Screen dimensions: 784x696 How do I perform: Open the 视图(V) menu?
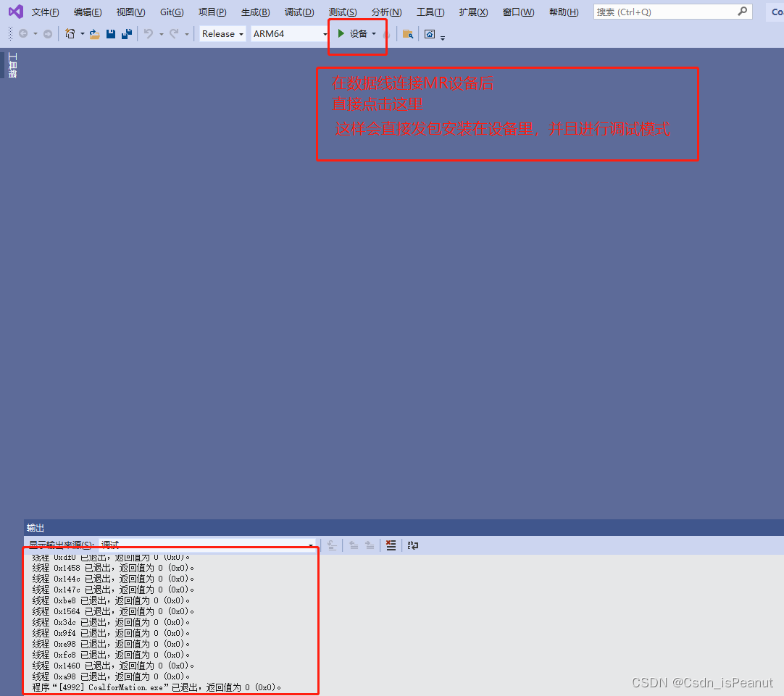[130, 12]
